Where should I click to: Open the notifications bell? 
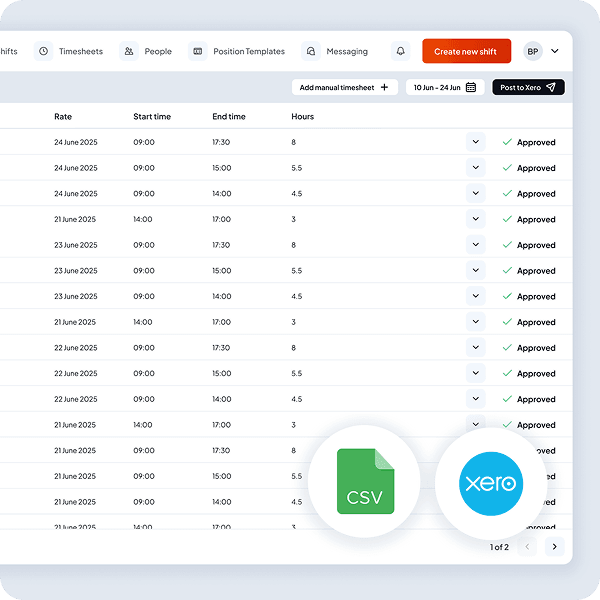401,51
